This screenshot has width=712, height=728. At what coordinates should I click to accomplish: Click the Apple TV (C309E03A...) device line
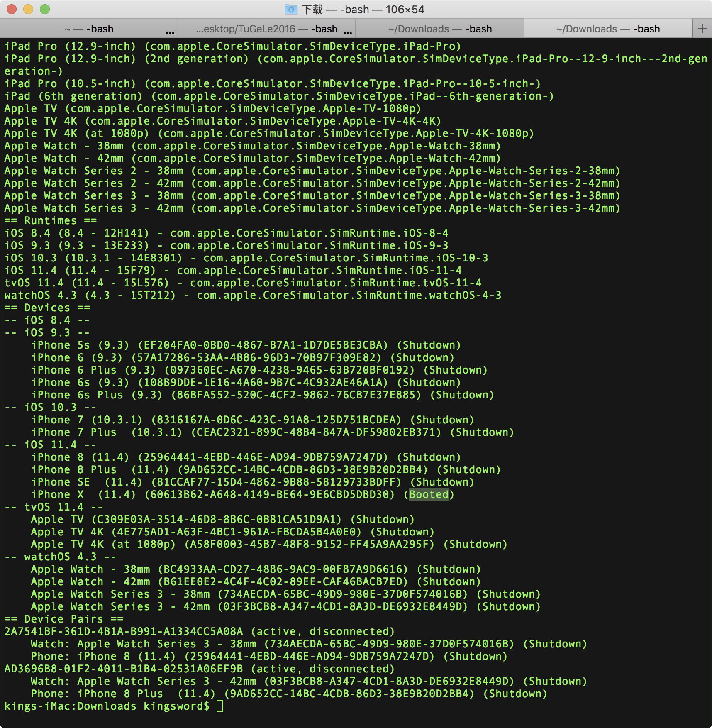(223, 519)
